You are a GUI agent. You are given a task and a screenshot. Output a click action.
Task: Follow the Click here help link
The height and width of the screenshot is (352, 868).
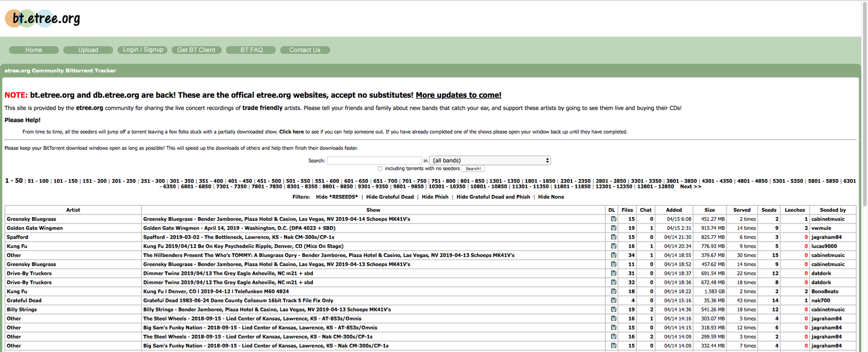(x=291, y=132)
